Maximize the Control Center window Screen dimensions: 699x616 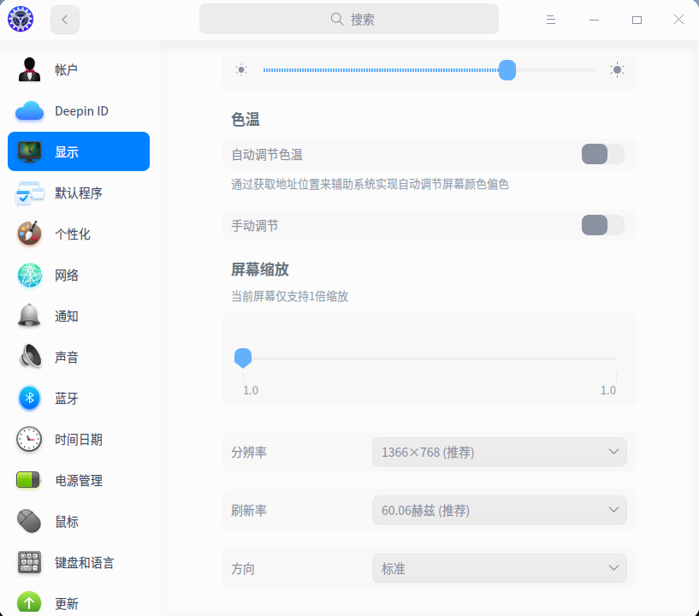pyautogui.click(x=637, y=20)
